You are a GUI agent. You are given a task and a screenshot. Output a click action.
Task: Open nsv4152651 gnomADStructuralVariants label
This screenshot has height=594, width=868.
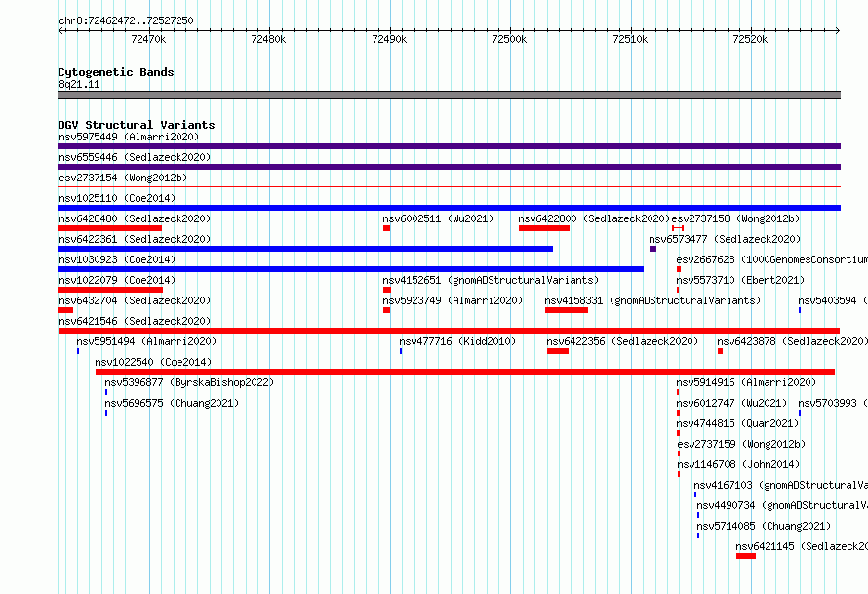click(x=491, y=280)
